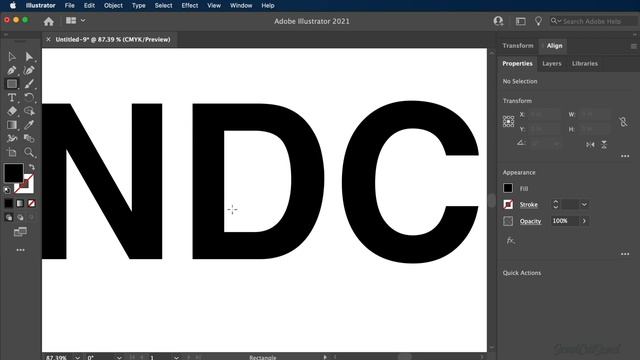Choose Draw Behind mode
This screenshot has height=360, width=640.
[x=20, y=218]
